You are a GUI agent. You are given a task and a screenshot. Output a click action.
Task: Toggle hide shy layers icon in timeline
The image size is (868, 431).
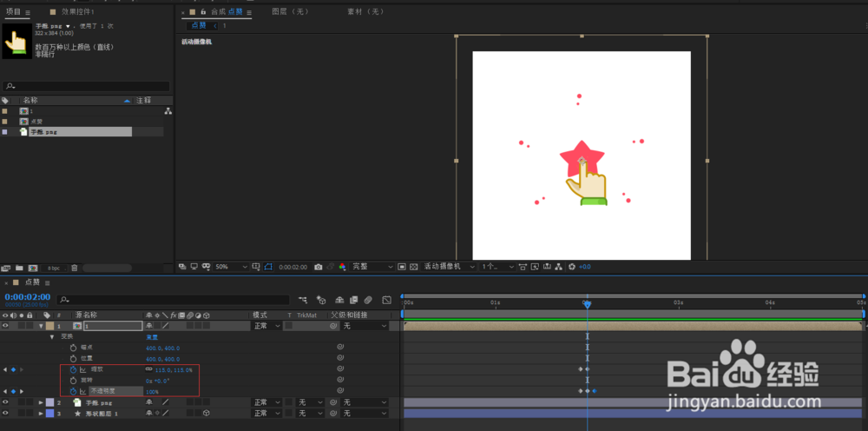pyautogui.click(x=340, y=300)
